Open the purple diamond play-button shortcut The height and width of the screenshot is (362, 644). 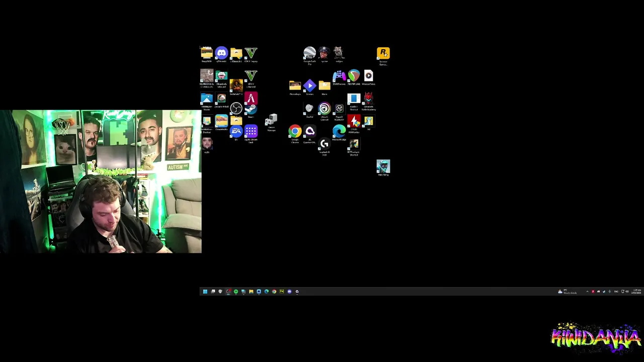[x=309, y=85]
